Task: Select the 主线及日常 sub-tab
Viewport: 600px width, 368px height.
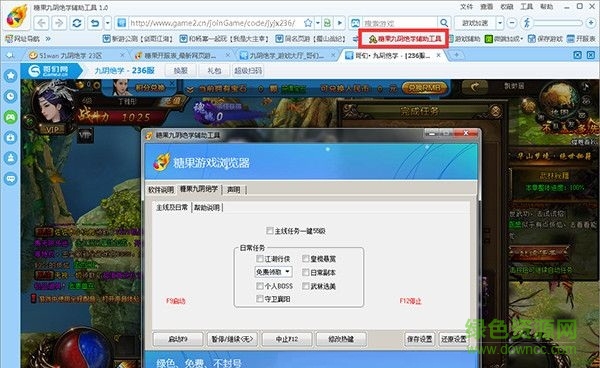Action: [172, 207]
